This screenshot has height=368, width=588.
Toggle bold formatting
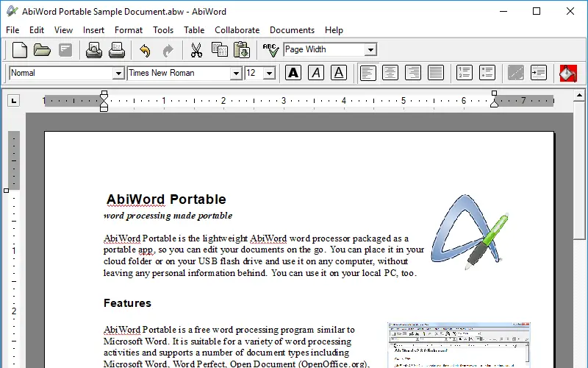click(293, 73)
